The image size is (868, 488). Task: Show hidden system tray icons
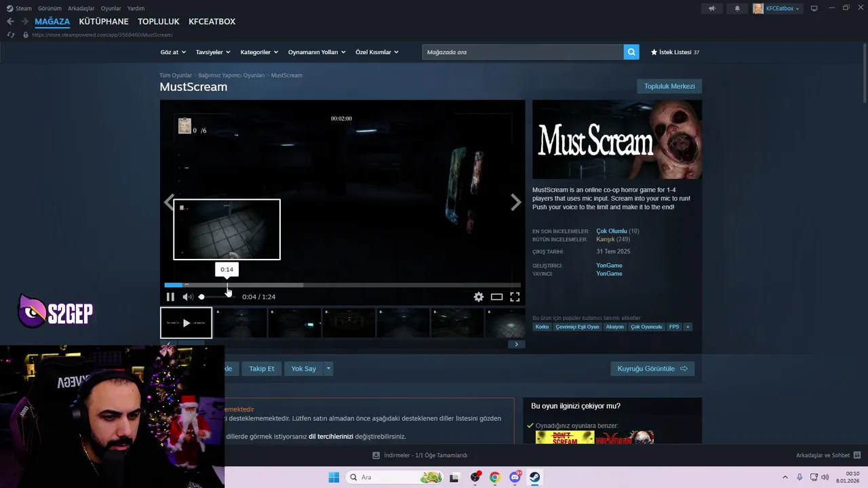(785, 477)
